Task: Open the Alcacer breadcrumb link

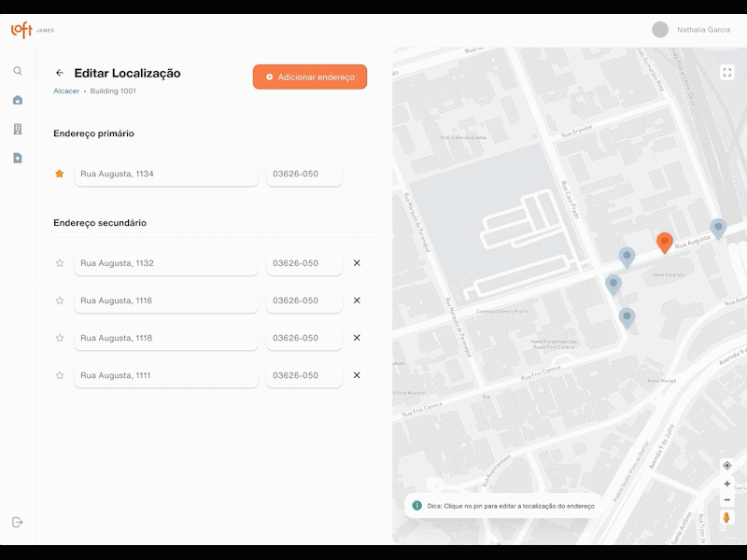Action: (66, 91)
